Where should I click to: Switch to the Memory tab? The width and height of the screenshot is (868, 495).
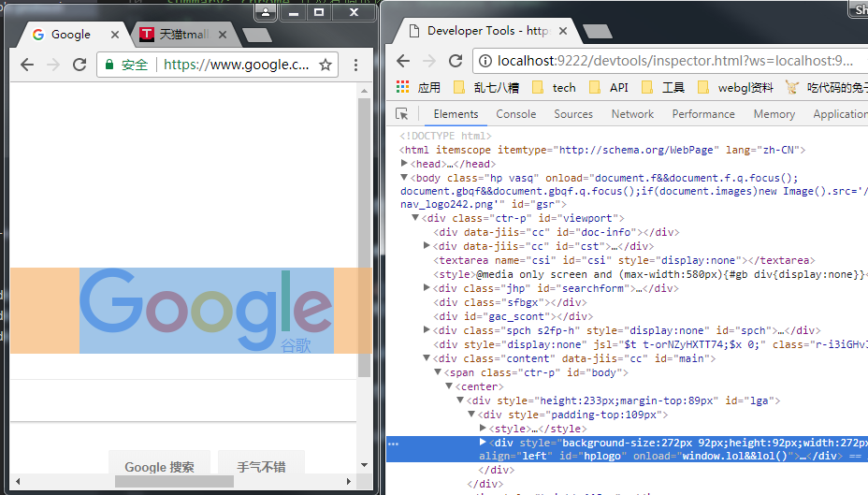(774, 114)
